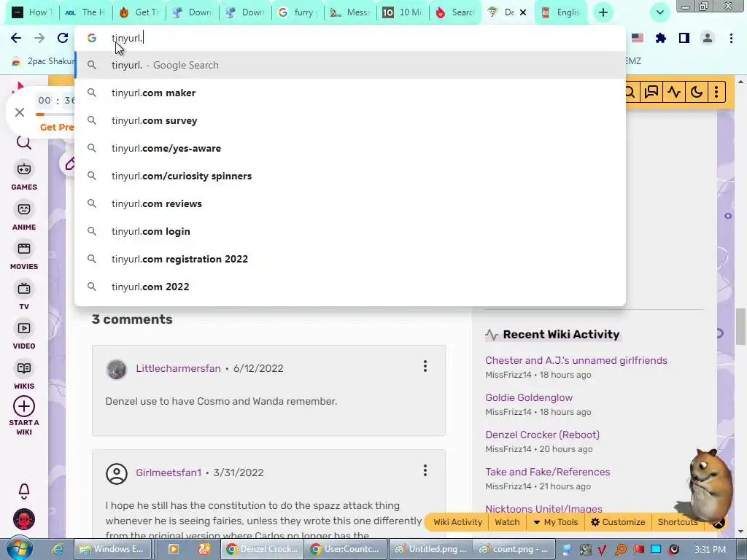Switch to the Englis browser tab

(x=561, y=12)
